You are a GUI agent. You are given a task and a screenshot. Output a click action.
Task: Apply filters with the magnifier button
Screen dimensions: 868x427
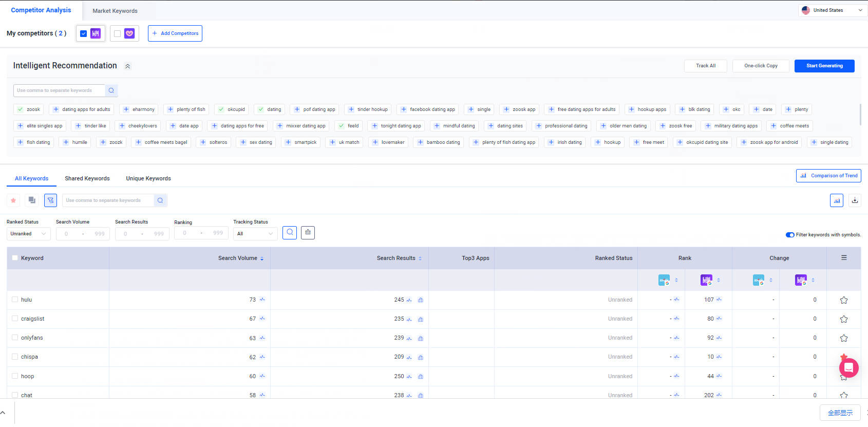290,233
